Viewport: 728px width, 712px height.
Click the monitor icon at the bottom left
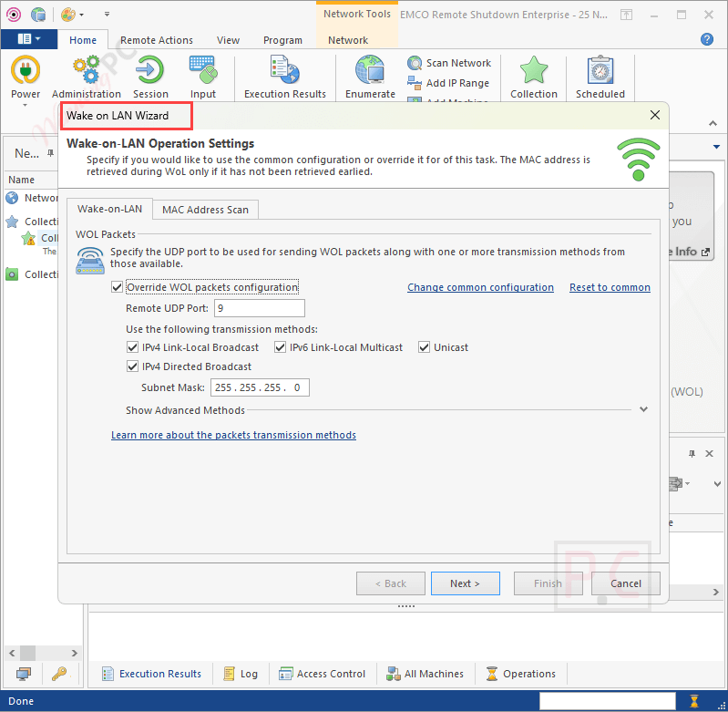coord(23,674)
